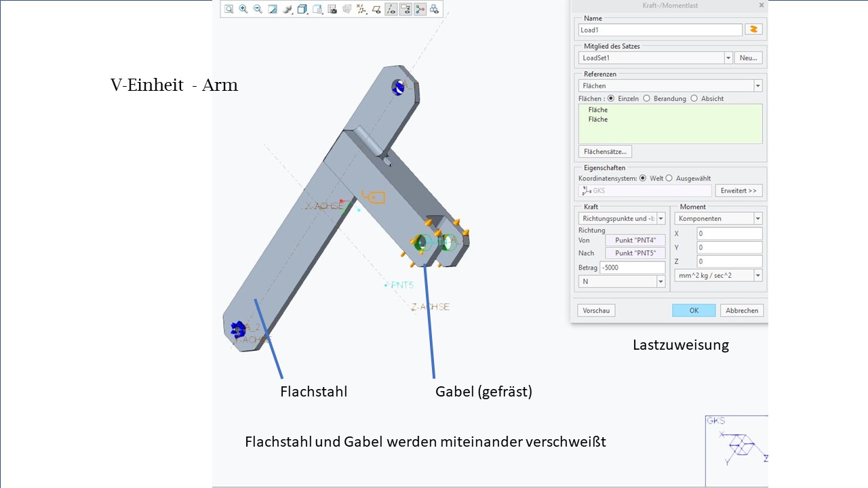The width and height of the screenshot is (868, 488).
Task: Open the Komponenten moment dropdown
Action: click(757, 219)
